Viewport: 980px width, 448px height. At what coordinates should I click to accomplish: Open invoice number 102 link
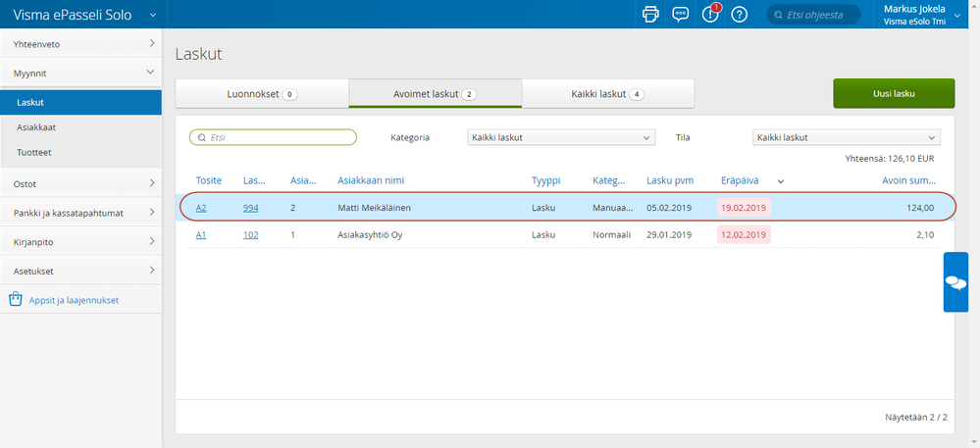click(250, 235)
